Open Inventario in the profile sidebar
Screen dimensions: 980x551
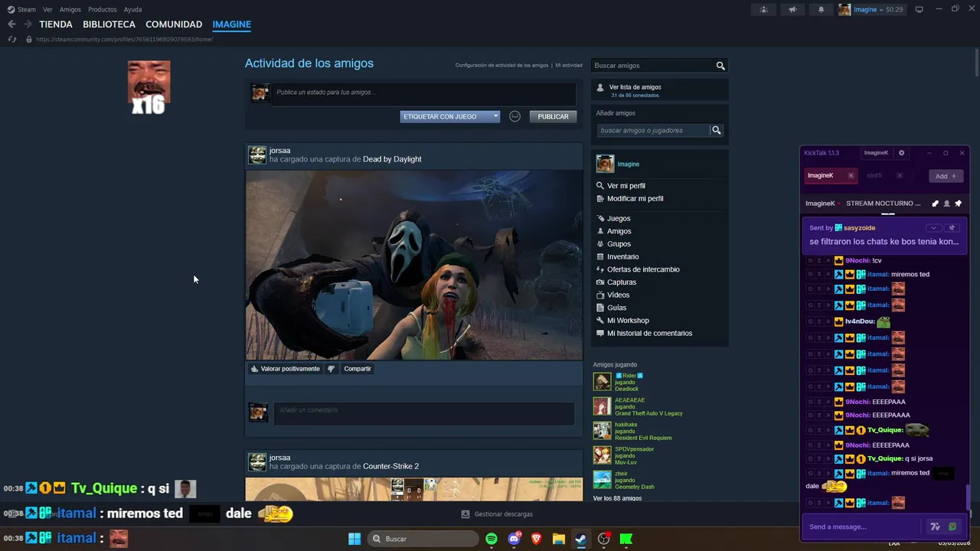(623, 257)
